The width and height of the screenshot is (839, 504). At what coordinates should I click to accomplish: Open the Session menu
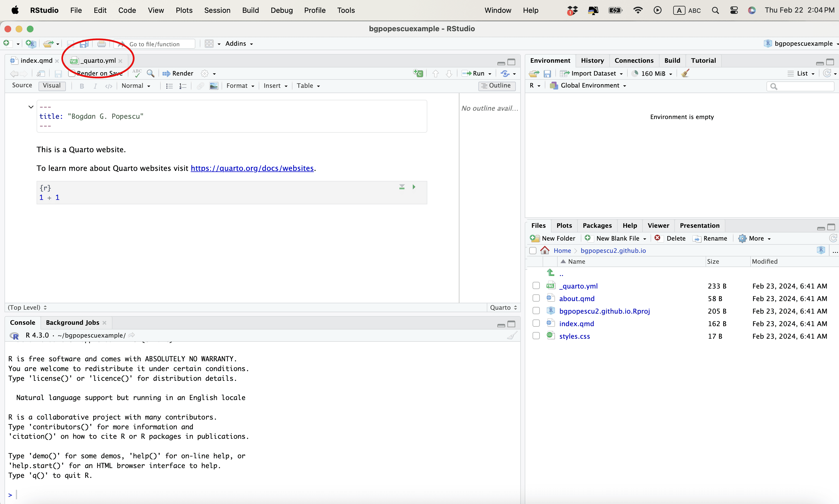[217, 10]
